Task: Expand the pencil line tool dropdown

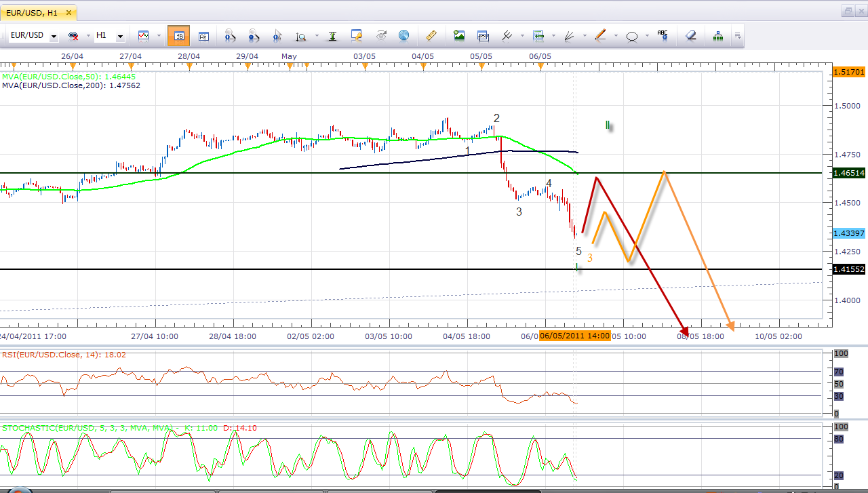Action: pos(615,36)
